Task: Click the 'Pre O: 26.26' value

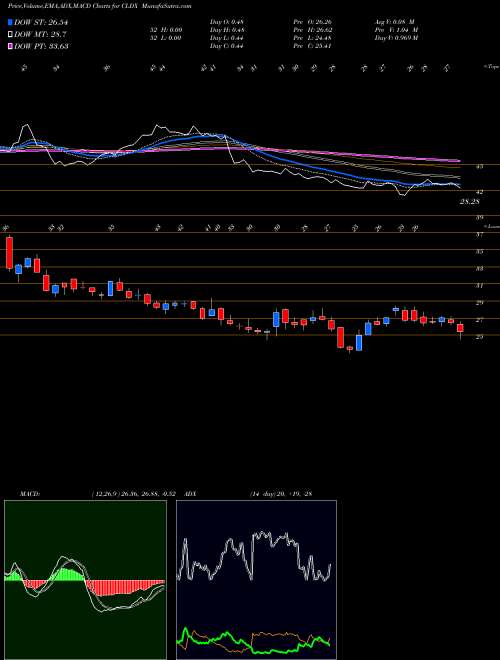Action: click(315, 22)
